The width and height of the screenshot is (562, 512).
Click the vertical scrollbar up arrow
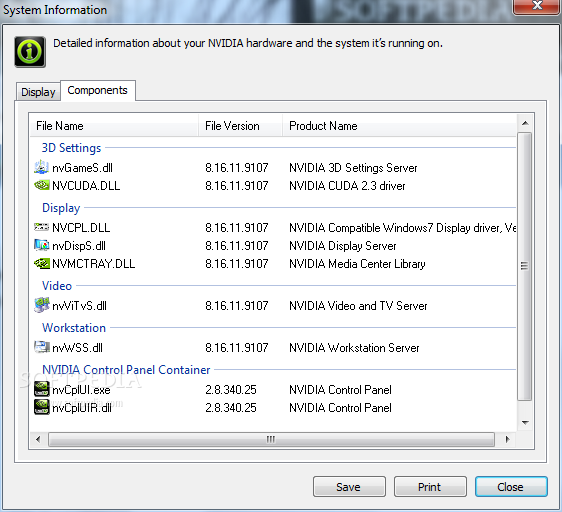(x=525, y=123)
